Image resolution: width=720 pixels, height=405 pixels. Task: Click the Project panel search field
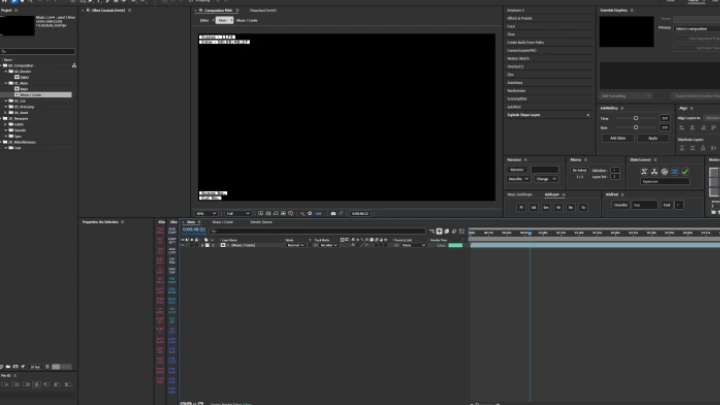click(x=38, y=51)
